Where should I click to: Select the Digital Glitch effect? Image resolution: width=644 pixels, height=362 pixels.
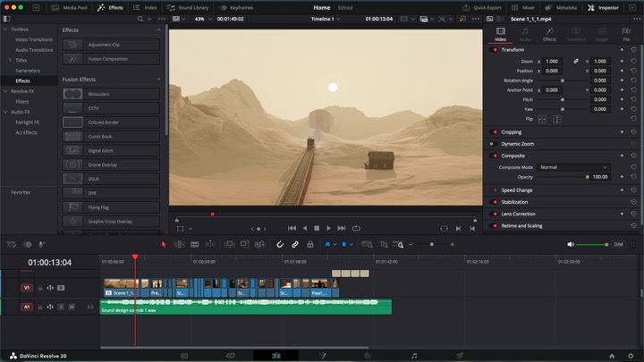111,151
